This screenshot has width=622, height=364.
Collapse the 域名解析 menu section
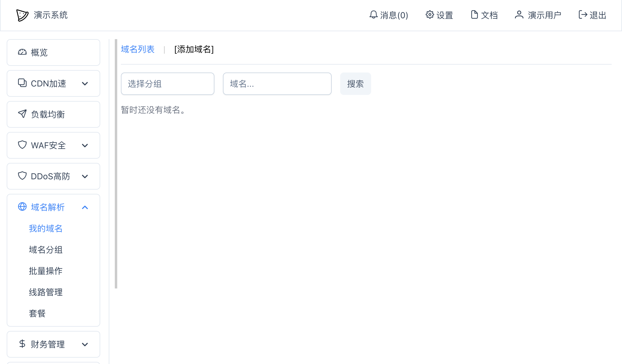85,207
